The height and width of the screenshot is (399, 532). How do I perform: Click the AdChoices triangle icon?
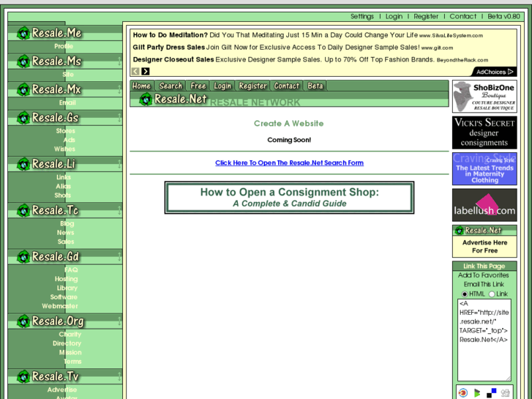(510, 72)
